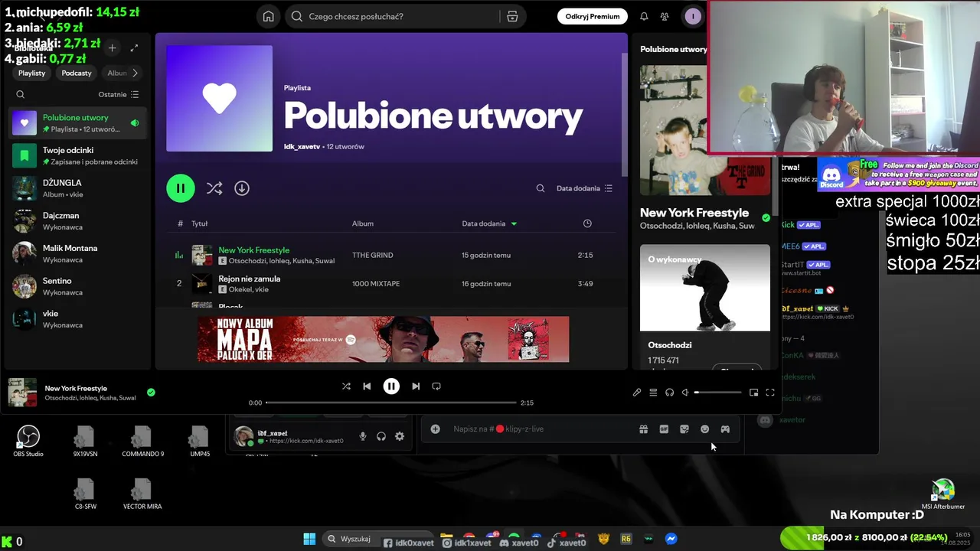This screenshot has height=551, width=980.
Task: Create new playlist with plus icon
Action: (x=112, y=47)
